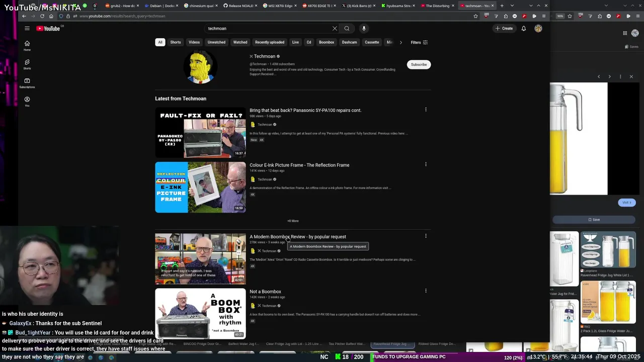Select the Recently uploaded filter chip

click(x=270, y=42)
